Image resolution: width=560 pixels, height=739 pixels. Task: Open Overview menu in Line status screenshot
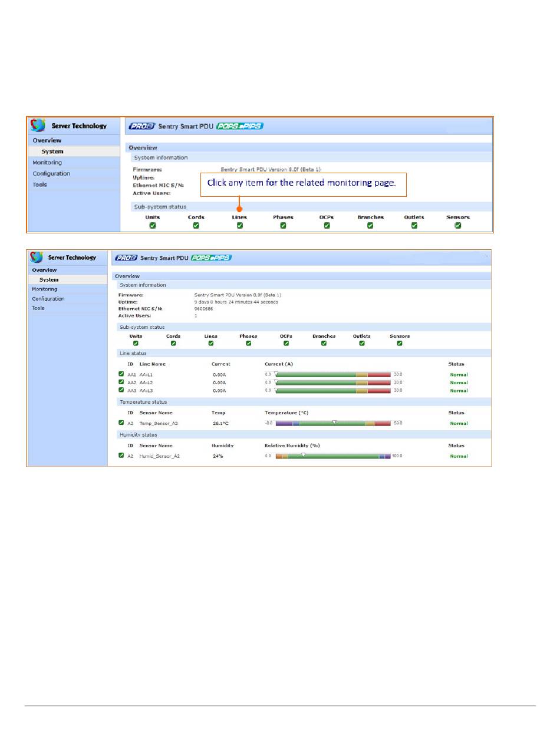pos(68,270)
